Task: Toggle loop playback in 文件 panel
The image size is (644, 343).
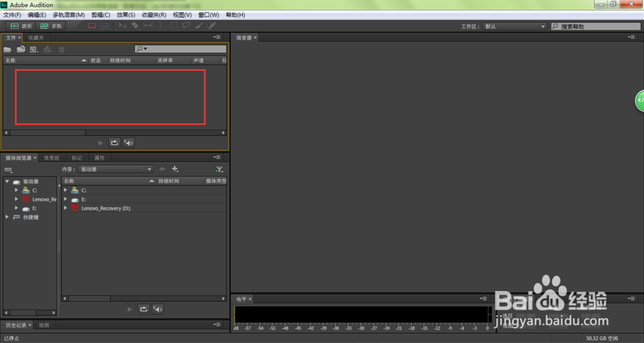Action: click(x=114, y=143)
